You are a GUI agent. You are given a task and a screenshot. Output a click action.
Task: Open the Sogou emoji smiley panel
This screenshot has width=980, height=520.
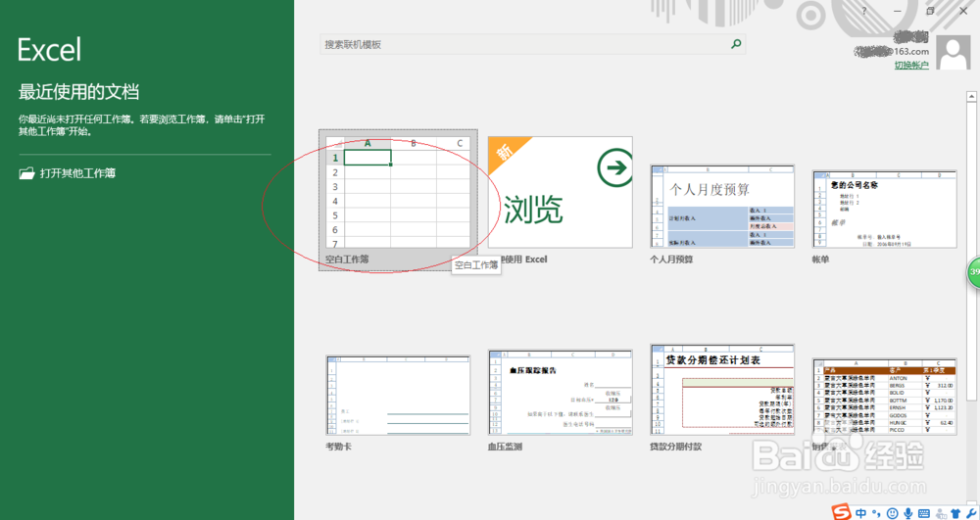coord(893,513)
